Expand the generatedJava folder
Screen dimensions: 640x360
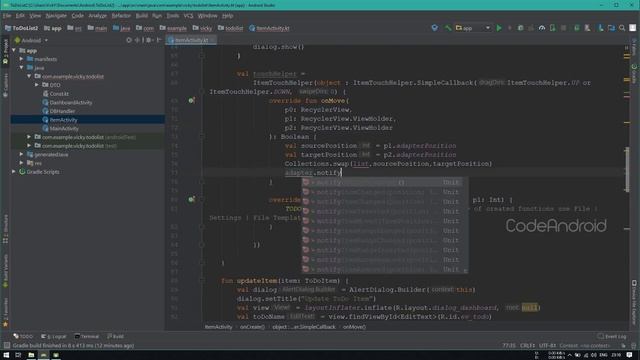coord(22,154)
